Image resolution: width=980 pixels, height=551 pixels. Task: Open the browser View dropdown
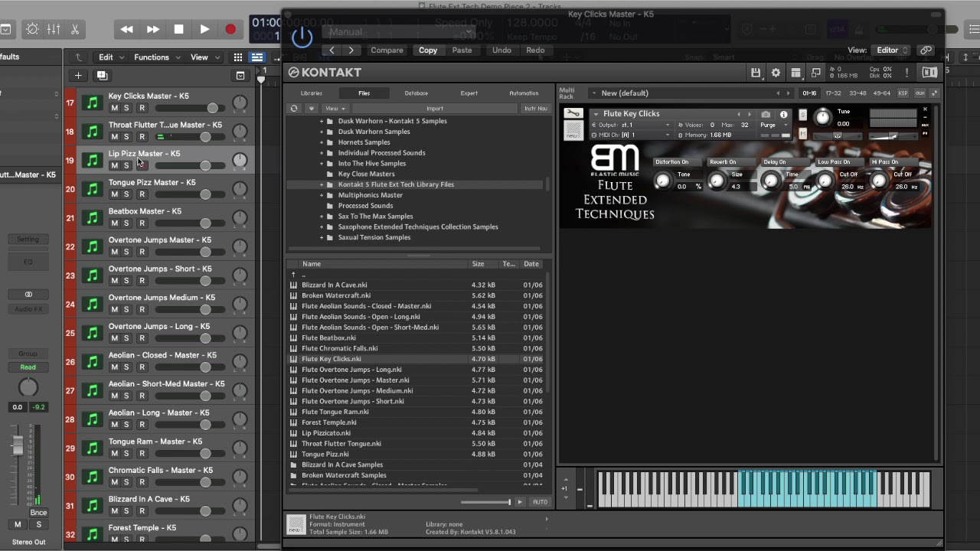tap(335, 109)
